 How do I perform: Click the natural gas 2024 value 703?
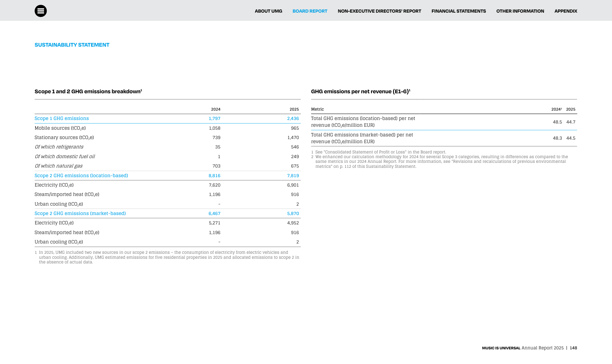click(216, 166)
